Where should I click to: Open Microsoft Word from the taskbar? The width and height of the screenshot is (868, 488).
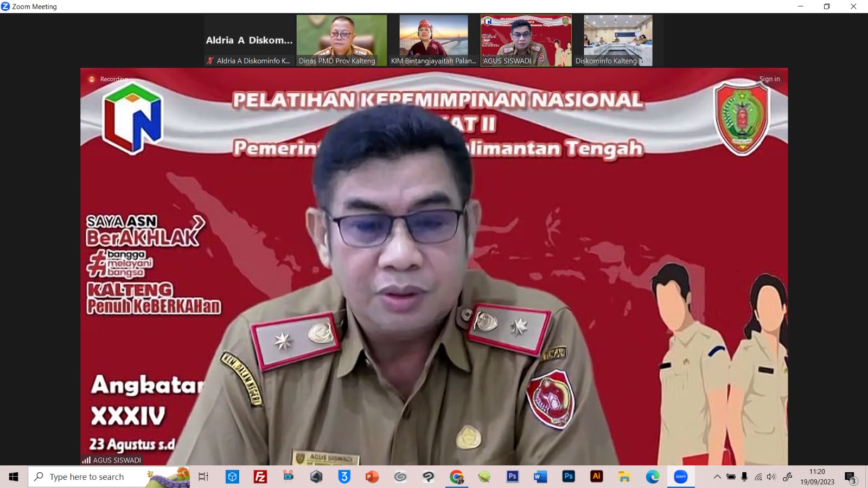(x=540, y=477)
